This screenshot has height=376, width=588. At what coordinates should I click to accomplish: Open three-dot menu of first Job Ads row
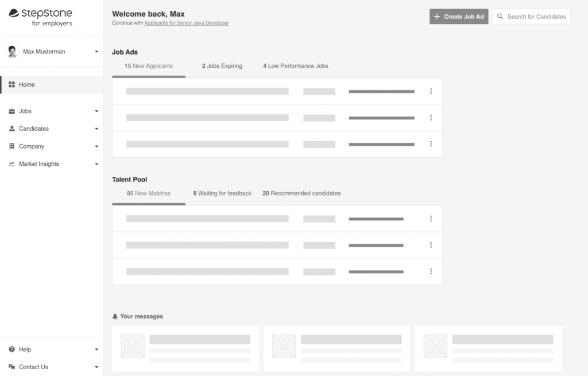pos(431,91)
